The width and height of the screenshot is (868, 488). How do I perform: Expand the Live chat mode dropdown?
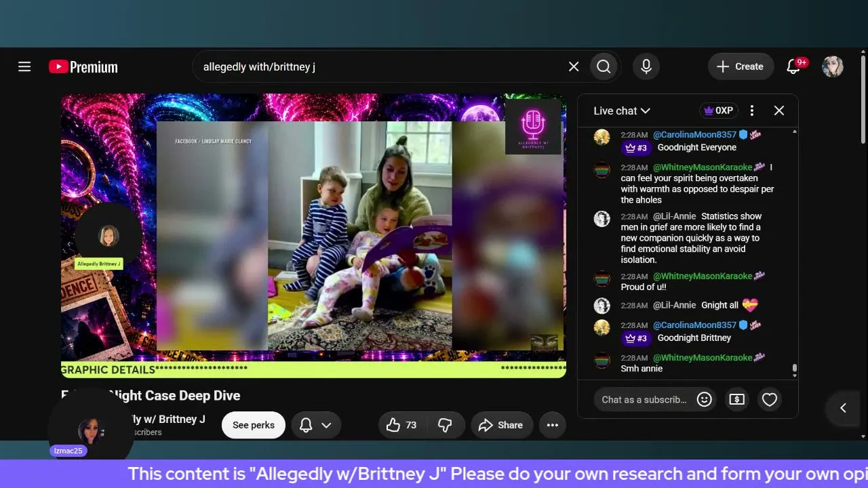click(622, 110)
